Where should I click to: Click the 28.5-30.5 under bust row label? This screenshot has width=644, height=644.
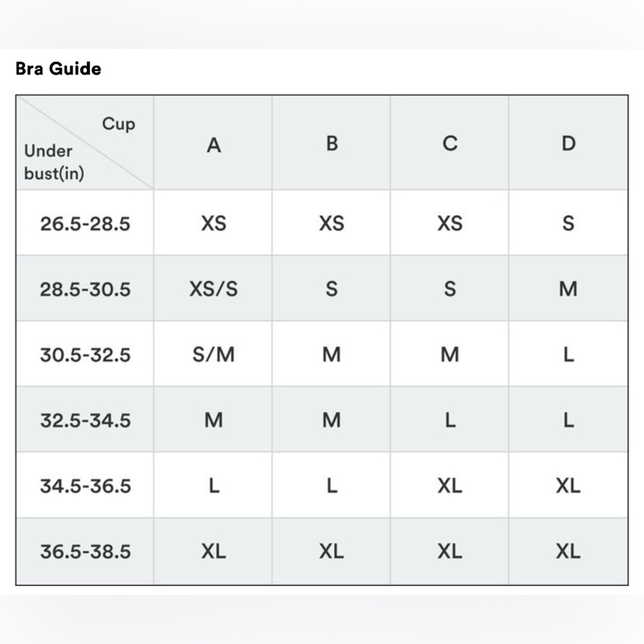(85, 289)
